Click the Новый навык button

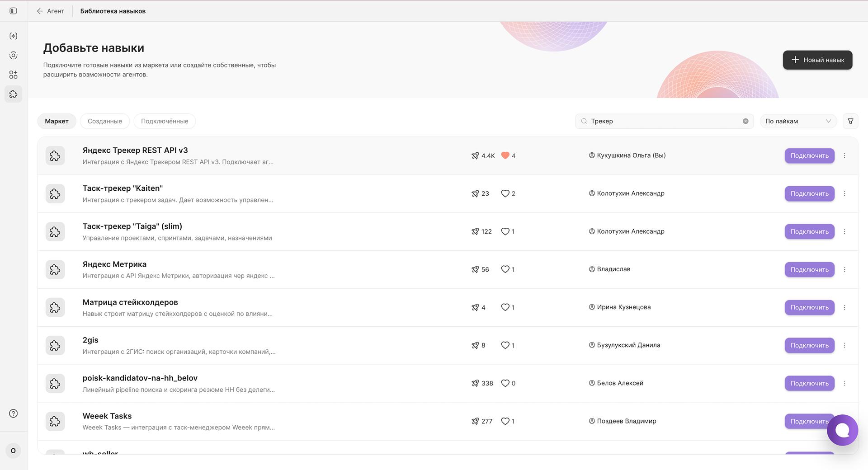coord(817,60)
